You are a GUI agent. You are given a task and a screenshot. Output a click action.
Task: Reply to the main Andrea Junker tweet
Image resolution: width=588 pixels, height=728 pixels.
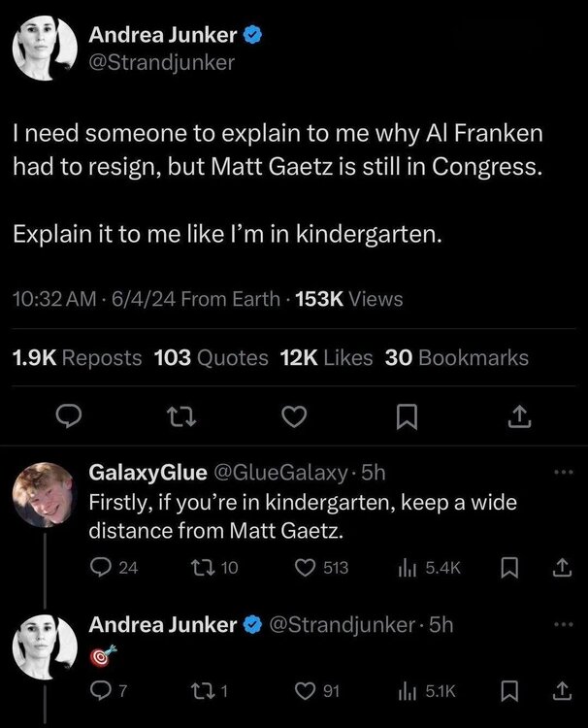[x=66, y=416]
